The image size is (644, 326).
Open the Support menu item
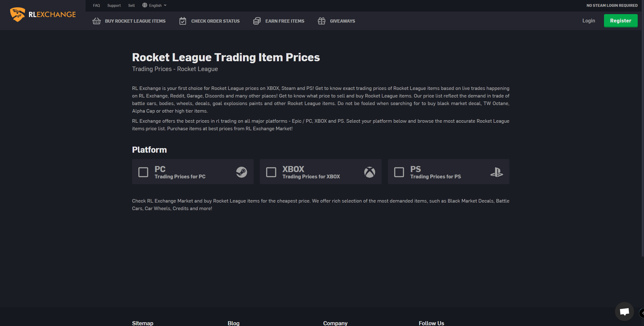(114, 5)
